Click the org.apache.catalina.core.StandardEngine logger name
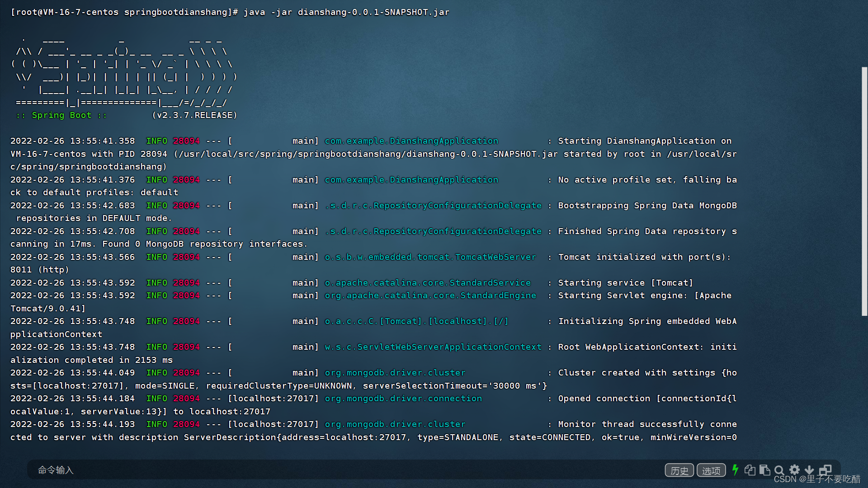This screenshot has height=488, width=868. [430, 296]
